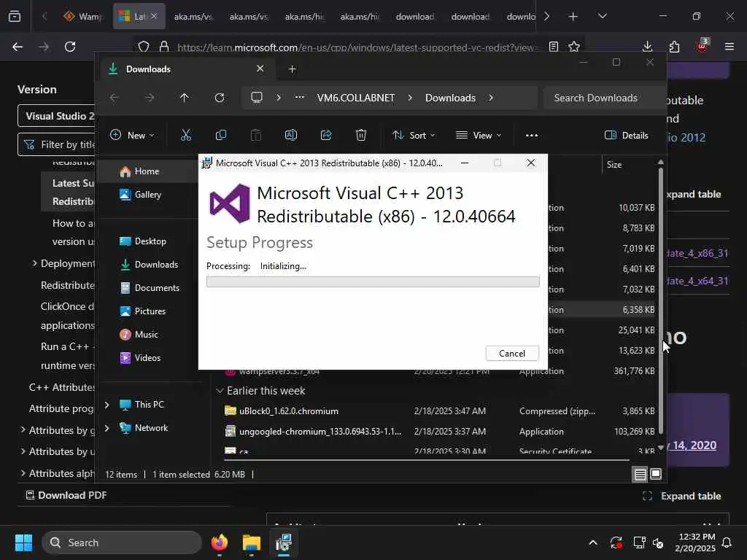Image resolution: width=747 pixels, height=560 pixels.
Task: Open Firefox downloads panel
Action: (648, 47)
